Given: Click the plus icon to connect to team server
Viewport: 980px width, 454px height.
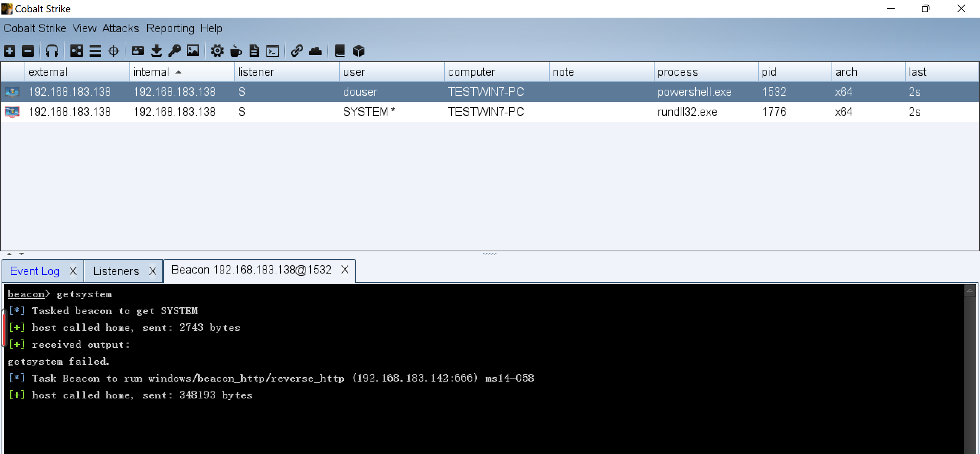Looking at the screenshot, I should click(10, 51).
